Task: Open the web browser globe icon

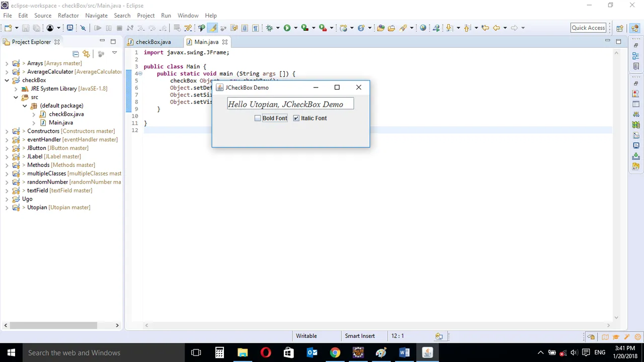Action: click(x=423, y=28)
